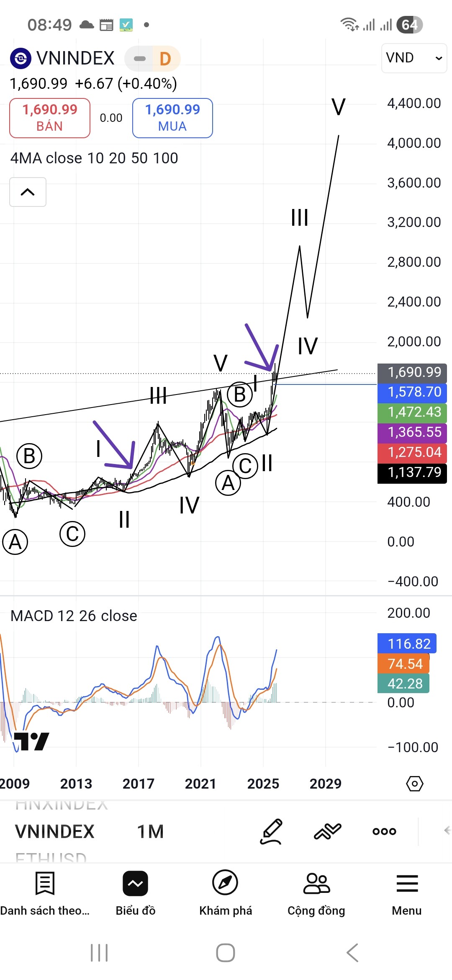
Task: Select the red 1,275.04 MA label
Action: tap(412, 452)
